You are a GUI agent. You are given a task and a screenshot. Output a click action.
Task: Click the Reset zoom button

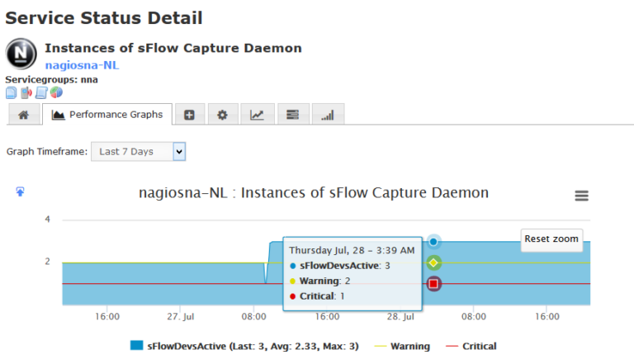click(x=551, y=239)
